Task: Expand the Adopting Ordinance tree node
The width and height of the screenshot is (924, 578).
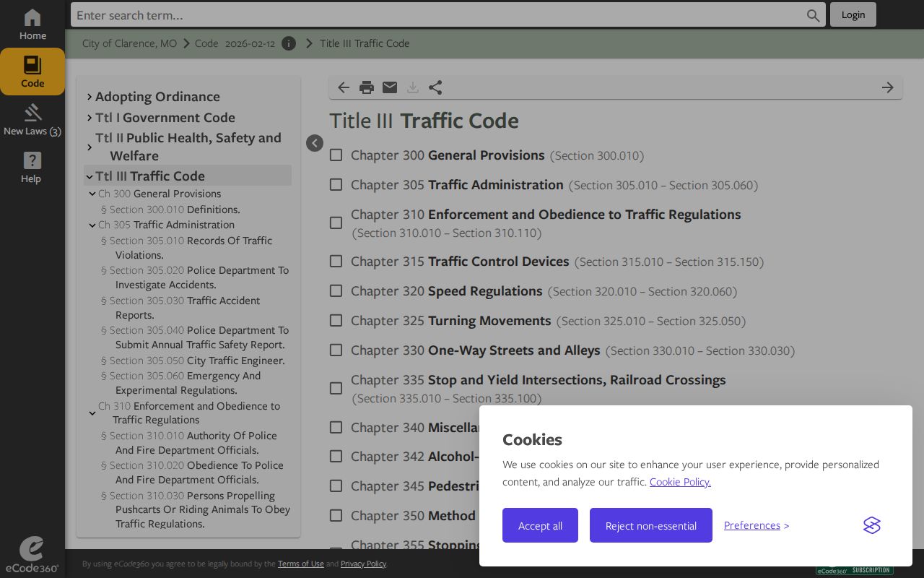Action: [x=90, y=97]
